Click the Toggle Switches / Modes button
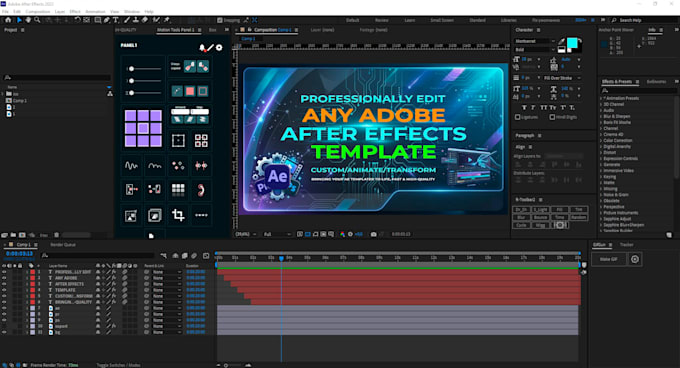 118,365
